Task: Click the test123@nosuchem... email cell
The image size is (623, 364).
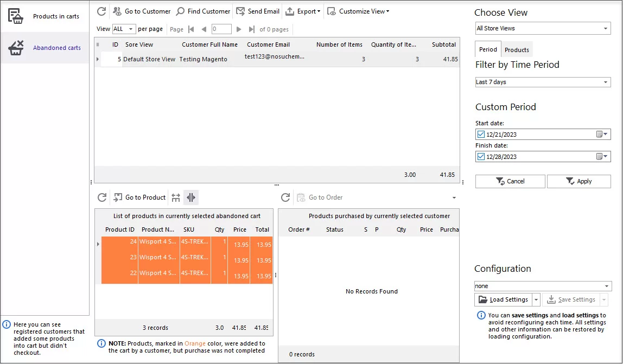Action: point(275,56)
